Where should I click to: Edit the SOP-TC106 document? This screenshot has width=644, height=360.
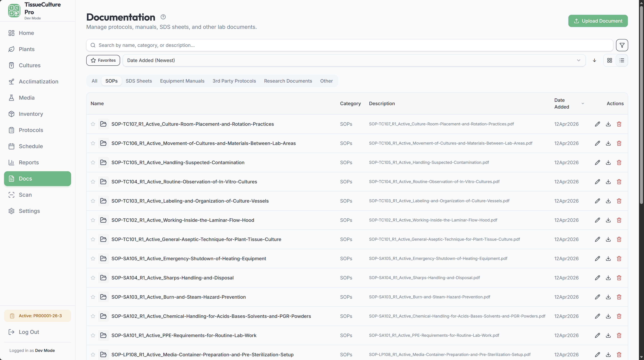click(597, 143)
